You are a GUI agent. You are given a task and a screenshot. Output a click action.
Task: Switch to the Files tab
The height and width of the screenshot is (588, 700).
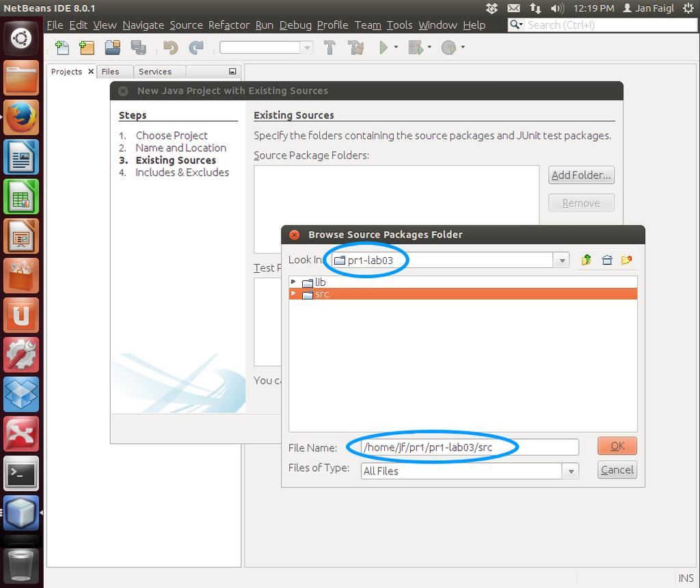pyautogui.click(x=110, y=71)
